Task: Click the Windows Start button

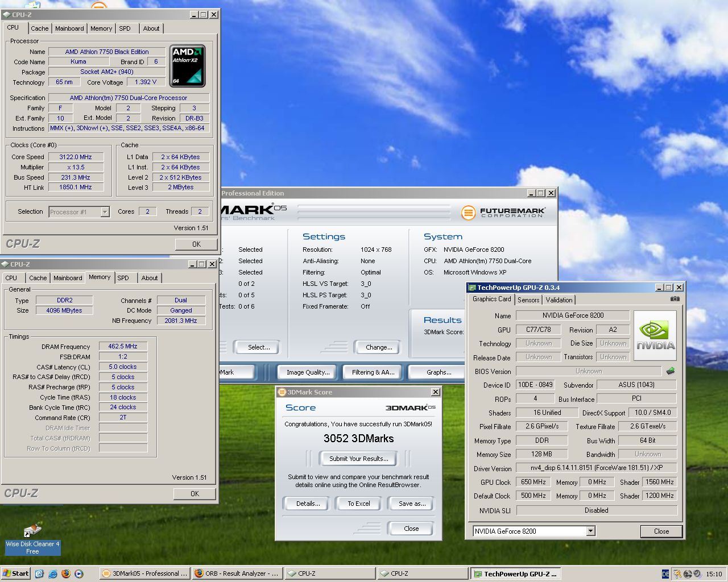Action: (x=15, y=573)
